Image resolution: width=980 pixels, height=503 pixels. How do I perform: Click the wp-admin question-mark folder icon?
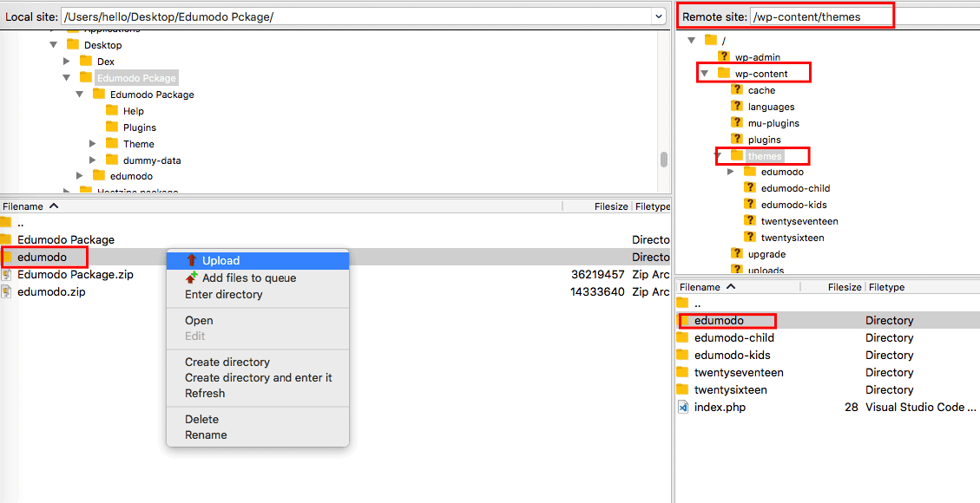[x=724, y=57]
